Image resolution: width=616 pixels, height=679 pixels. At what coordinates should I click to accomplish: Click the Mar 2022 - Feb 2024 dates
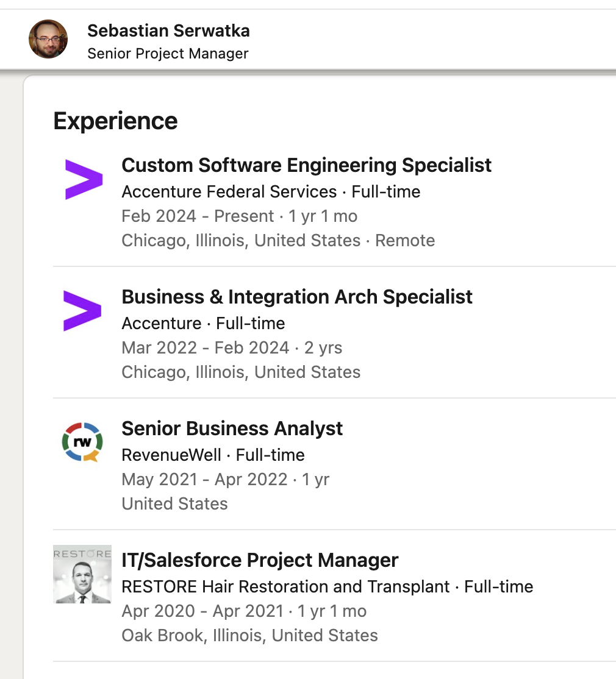click(205, 348)
